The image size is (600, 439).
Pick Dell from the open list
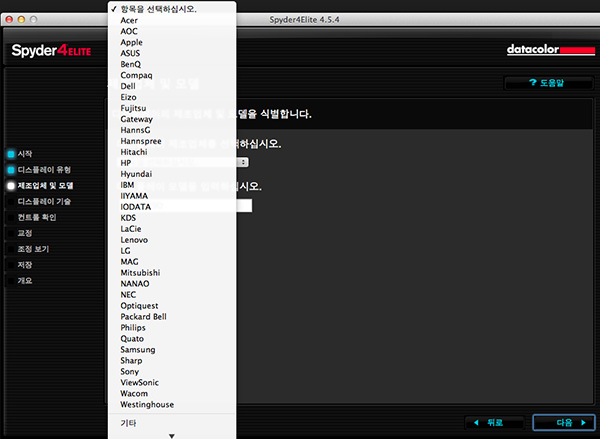[130, 86]
